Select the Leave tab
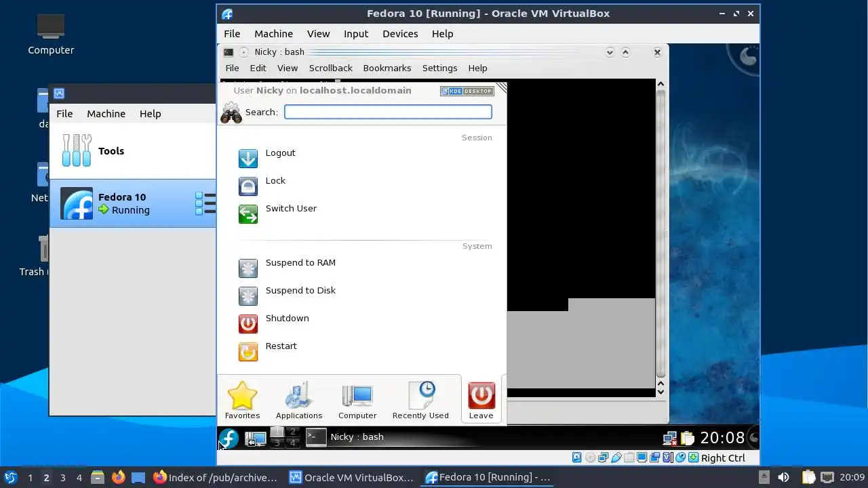Viewport: 868px width, 488px height. pyautogui.click(x=481, y=401)
